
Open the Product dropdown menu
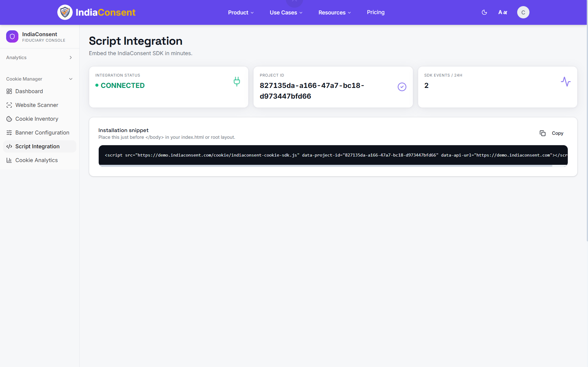click(241, 13)
